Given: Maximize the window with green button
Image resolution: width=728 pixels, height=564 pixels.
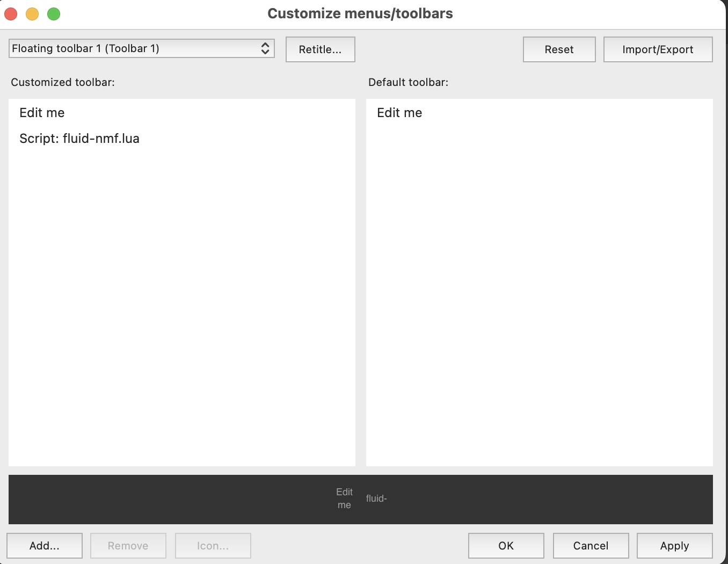Looking at the screenshot, I should click(x=54, y=14).
